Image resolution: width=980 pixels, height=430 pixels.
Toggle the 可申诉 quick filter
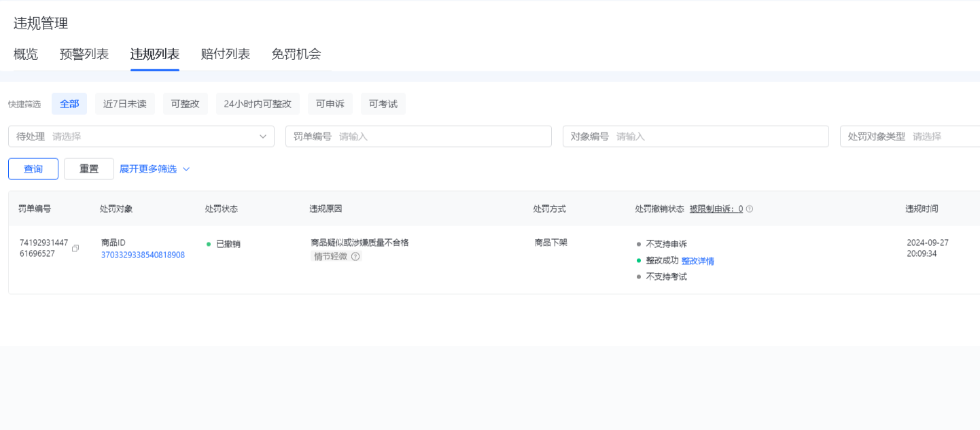[330, 104]
